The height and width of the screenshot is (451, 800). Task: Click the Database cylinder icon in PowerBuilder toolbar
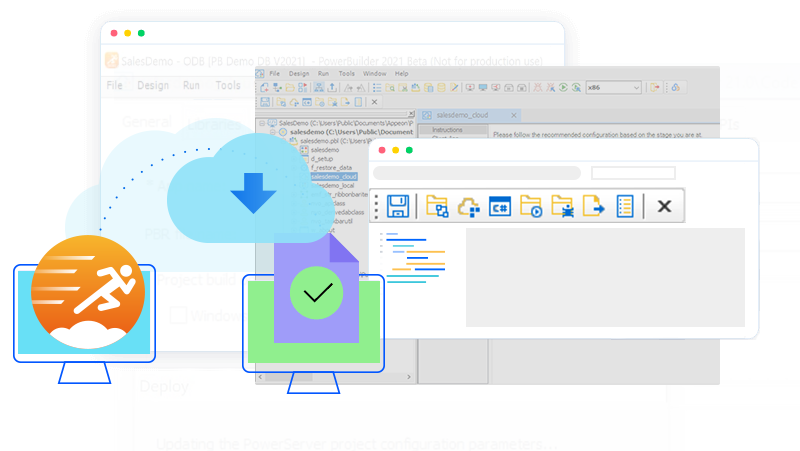441,88
